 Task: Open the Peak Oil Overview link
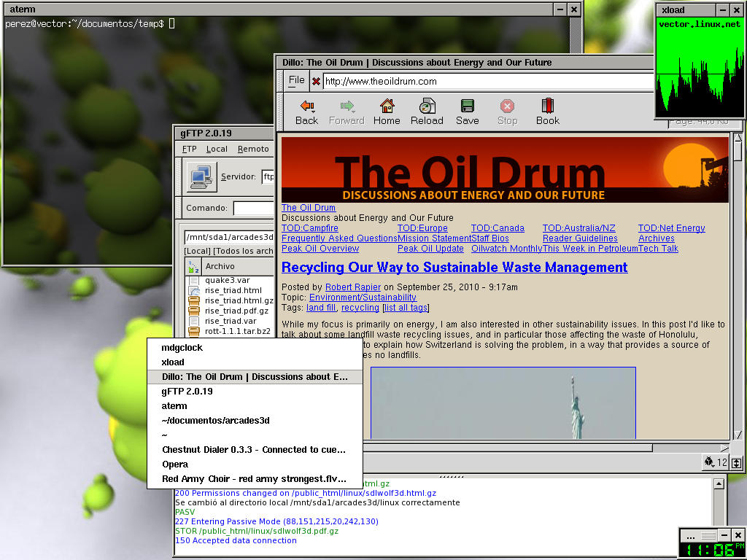(320, 249)
